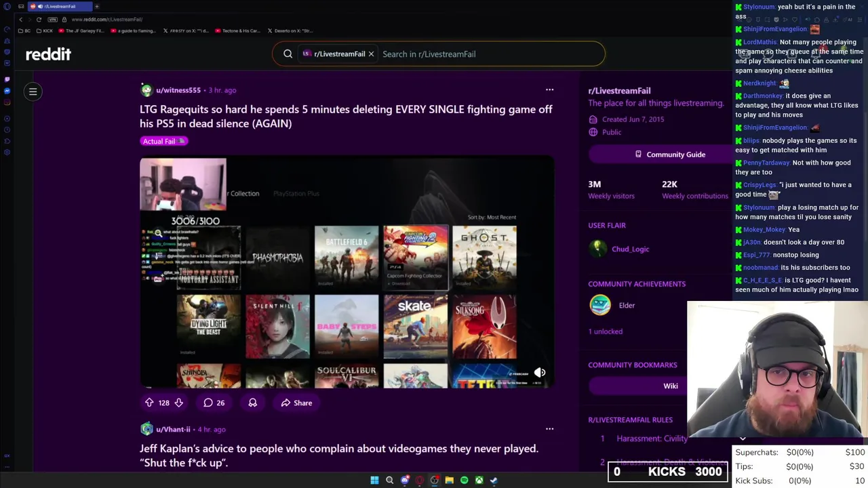This screenshot has height=488, width=868.
Task: Open the KICK bookmarks folder
Action: [45, 30]
